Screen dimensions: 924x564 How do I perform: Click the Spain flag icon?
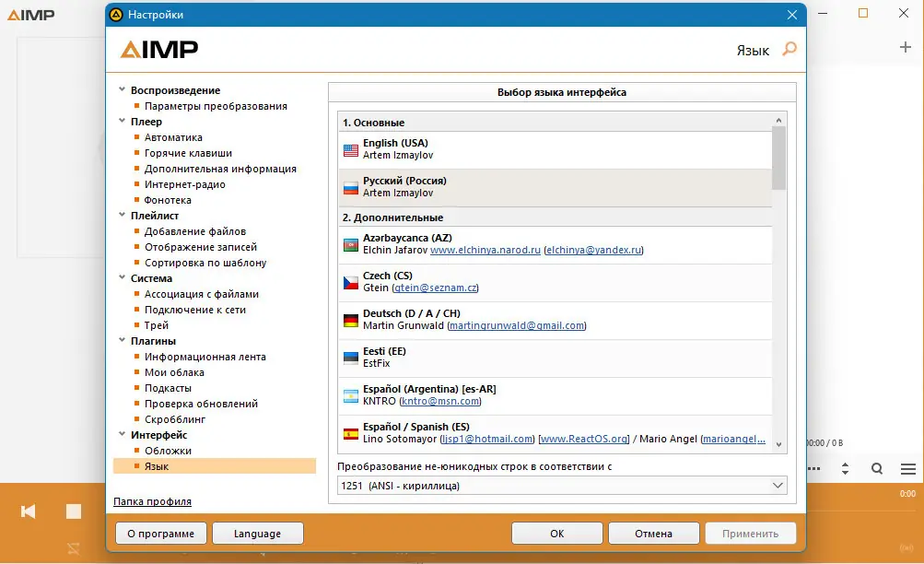(x=351, y=434)
